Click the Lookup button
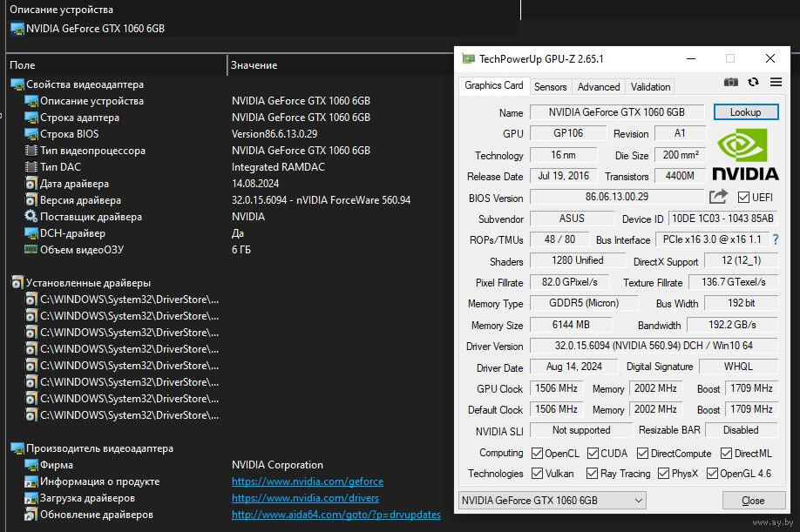800x532 pixels. point(745,112)
